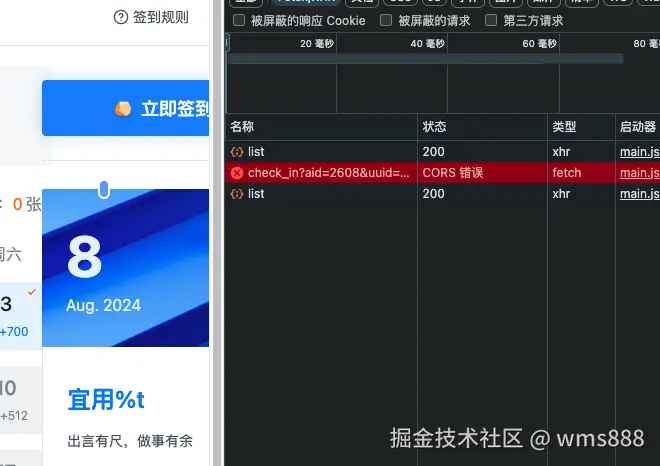The height and width of the screenshot is (466, 660).
Task: Open the main.js initiator link of the check_in row
Action: pos(639,173)
